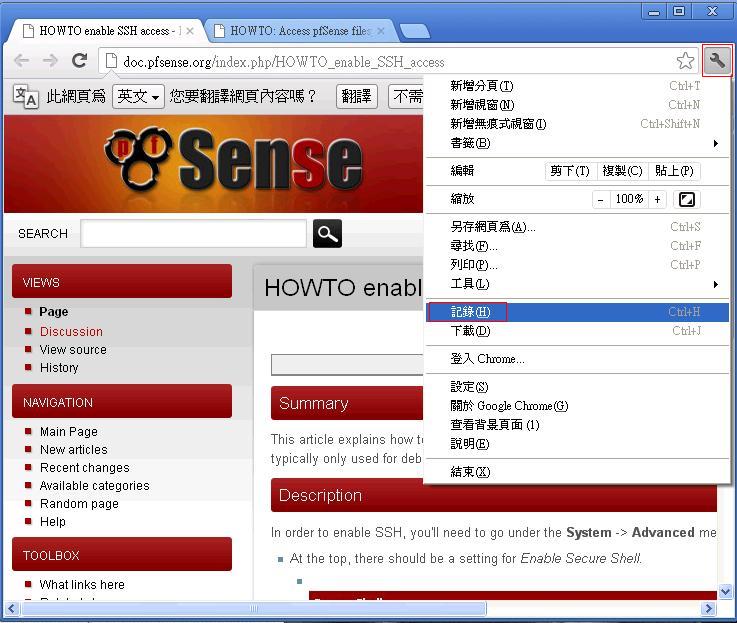Click the horizontal scrollbar thumb
Image resolution: width=737 pixels, height=623 pixels.
[254, 609]
